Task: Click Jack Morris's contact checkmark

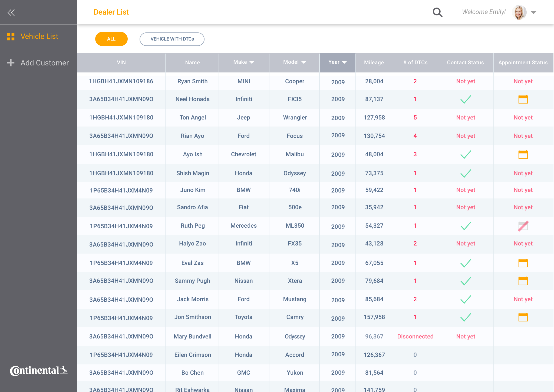Action: pos(466,299)
